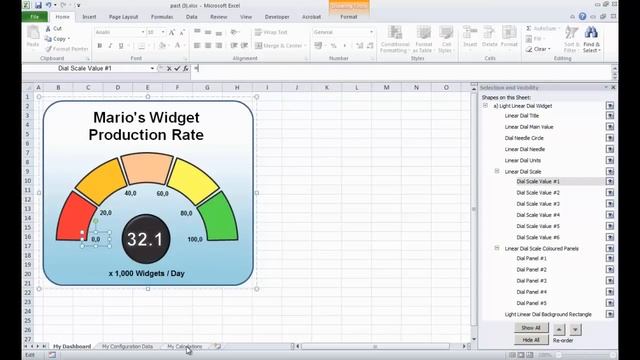The width and height of the screenshot is (640, 360).
Task: Toggle visibility of Dial Panel #5
Action: pos(610,303)
